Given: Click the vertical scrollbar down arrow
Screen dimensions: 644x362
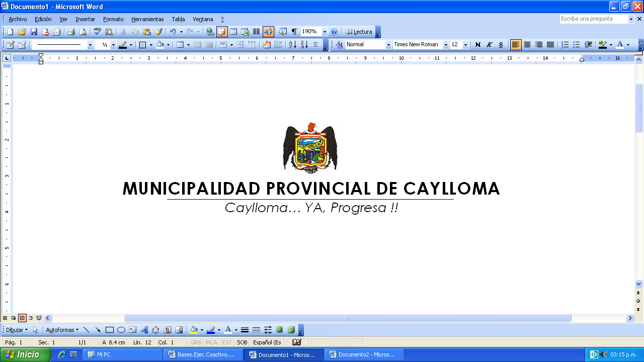Looking at the screenshot, I should point(639,284).
